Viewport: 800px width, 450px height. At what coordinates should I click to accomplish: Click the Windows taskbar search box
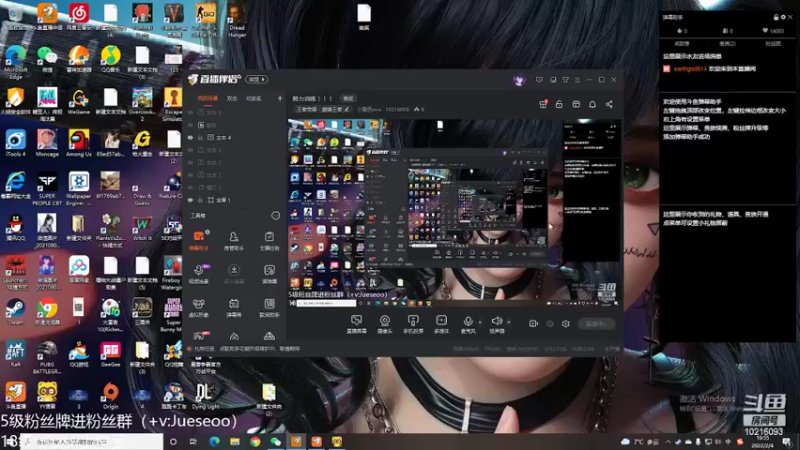(x=92, y=442)
